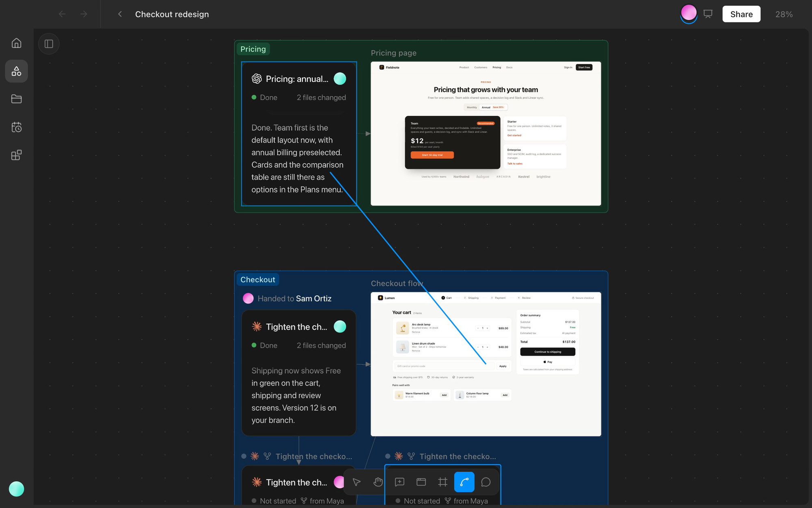Open the folder icon in the left sidebar
The image size is (812, 508).
[16, 99]
